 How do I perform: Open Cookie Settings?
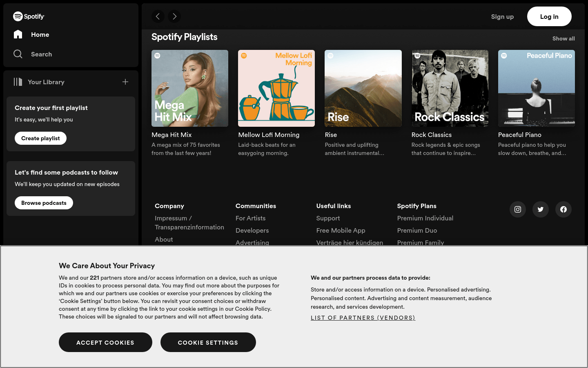(x=208, y=342)
